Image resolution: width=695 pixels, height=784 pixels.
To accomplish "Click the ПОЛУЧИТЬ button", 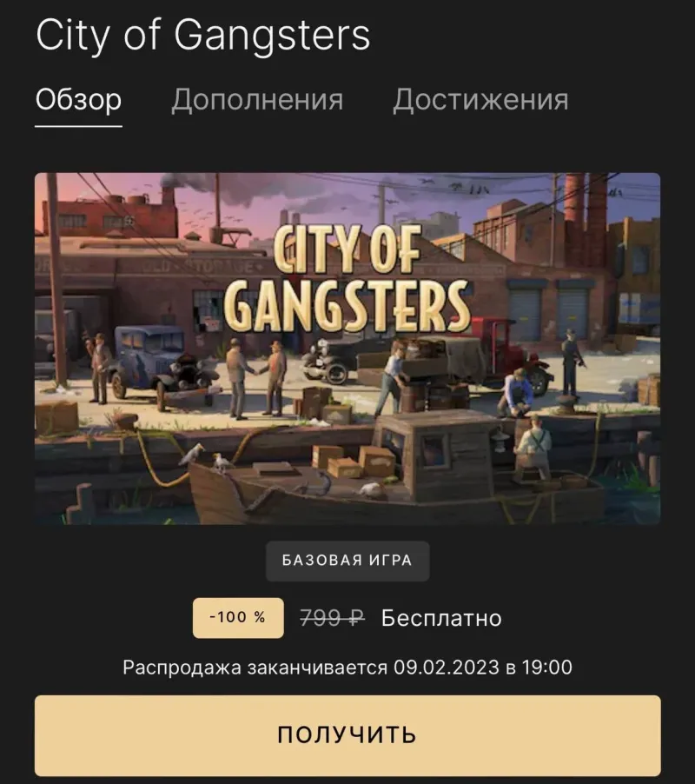I will pyautogui.click(x=347, y=735).
